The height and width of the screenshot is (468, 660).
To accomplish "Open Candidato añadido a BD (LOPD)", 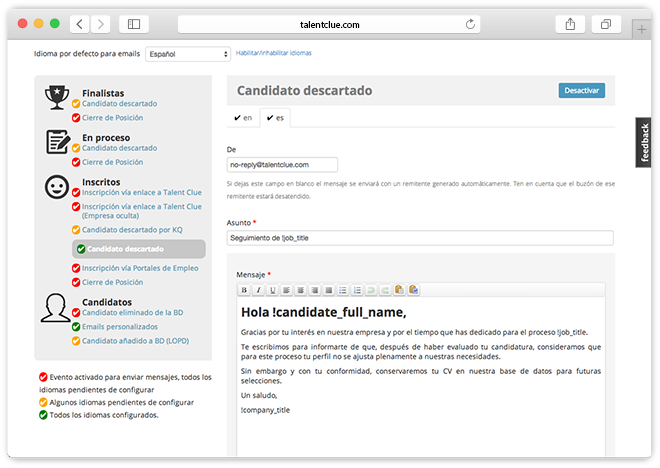I will (136, 341).
